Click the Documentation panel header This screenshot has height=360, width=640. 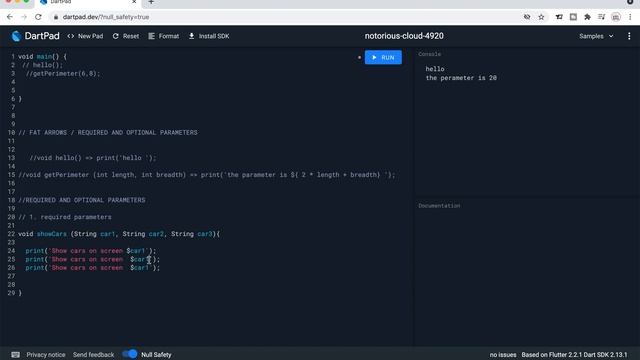[439, 206]
